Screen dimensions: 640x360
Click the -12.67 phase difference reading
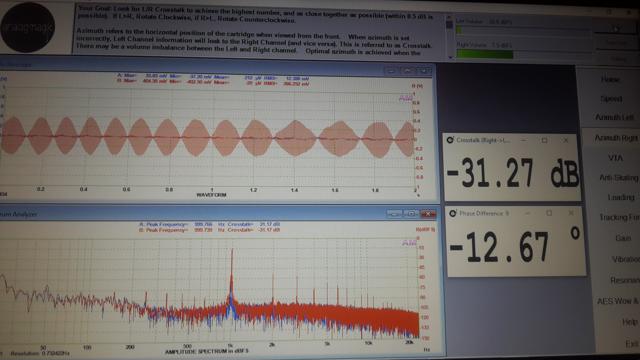(514, 246)
